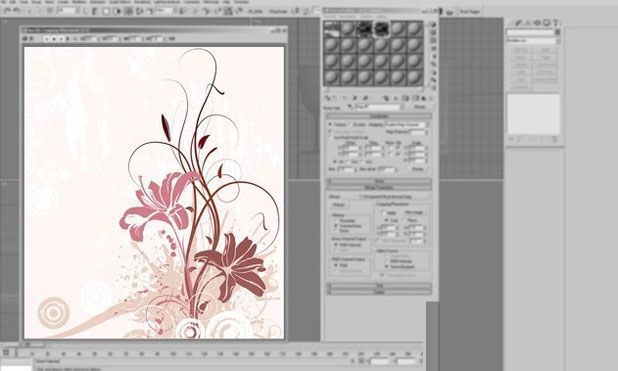Image resolution: width=618 pixels, height=371 pixels.
Task: Click the Rotate button in Coordinates rollout
Action: pyautogui.click(x=418, y=170)
